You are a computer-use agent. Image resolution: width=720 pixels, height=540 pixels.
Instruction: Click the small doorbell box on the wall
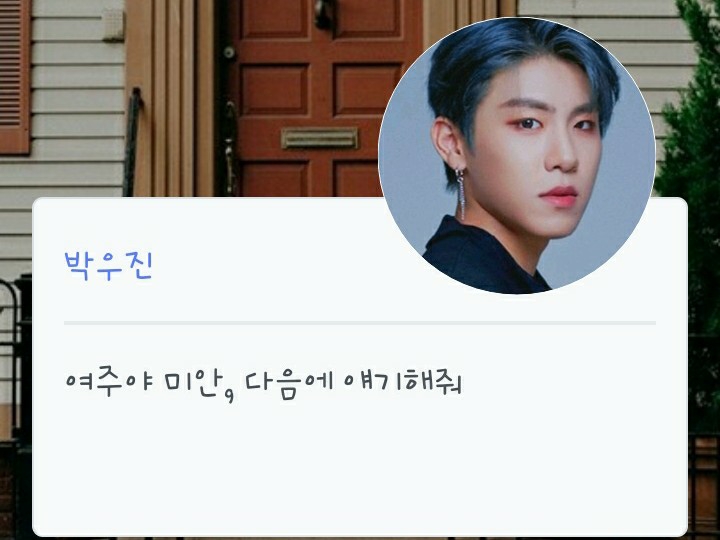pos(113,25)
